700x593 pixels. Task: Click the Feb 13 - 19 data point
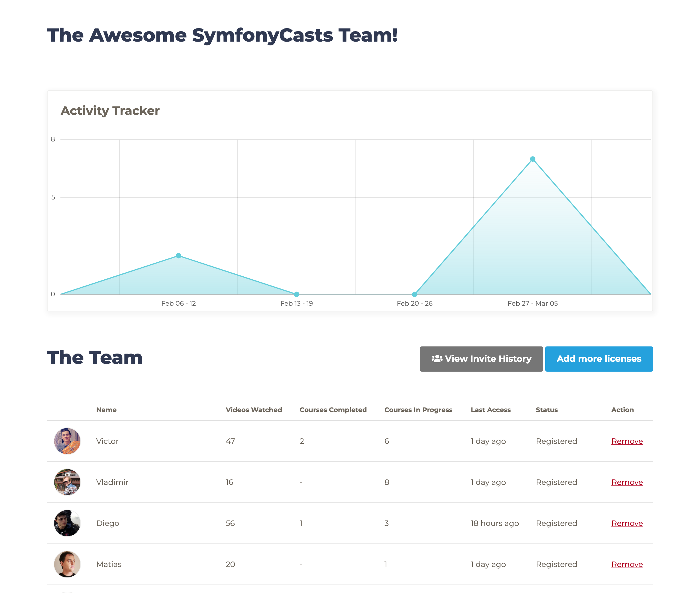(297, 294)
